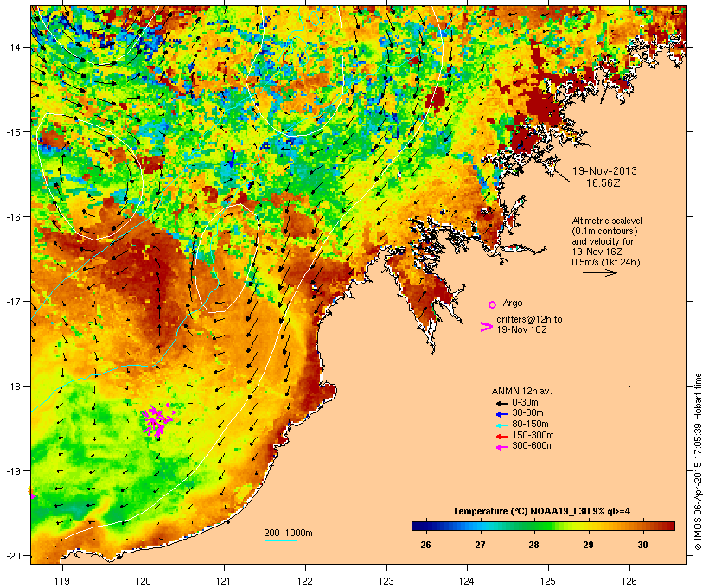Click the longitude axis label 125
Viewport: 709px width, 588px height.
548,581
